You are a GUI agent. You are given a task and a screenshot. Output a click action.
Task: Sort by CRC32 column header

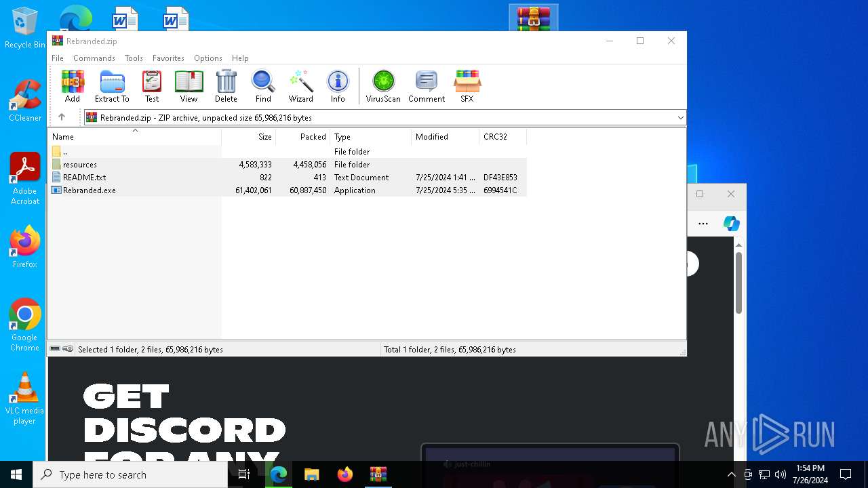[502, 137]
